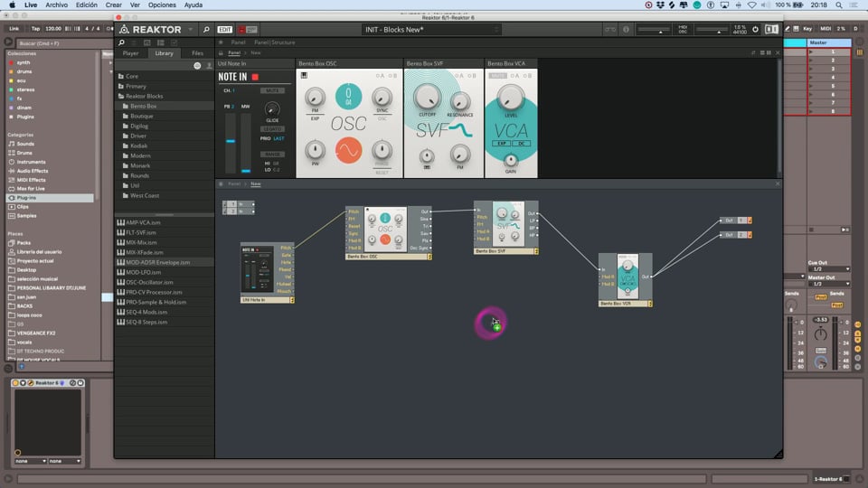Switch to the Files tab
The image size is (868, 488).
tap(197, 53)
